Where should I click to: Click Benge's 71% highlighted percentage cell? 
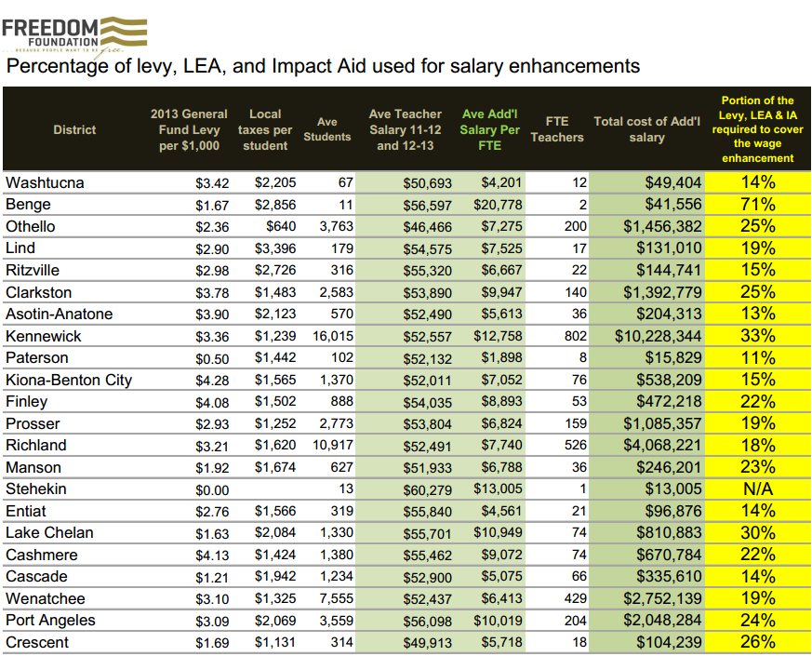coord(756,204)
